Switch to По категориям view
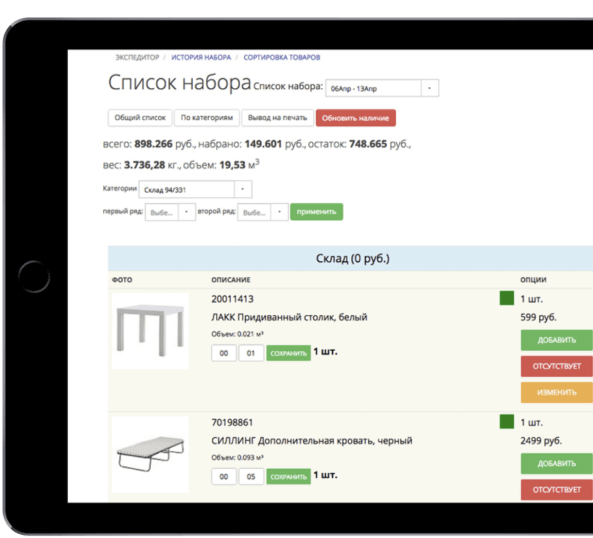Viewport: 593px width, 538px height. [x=206, y=118]
